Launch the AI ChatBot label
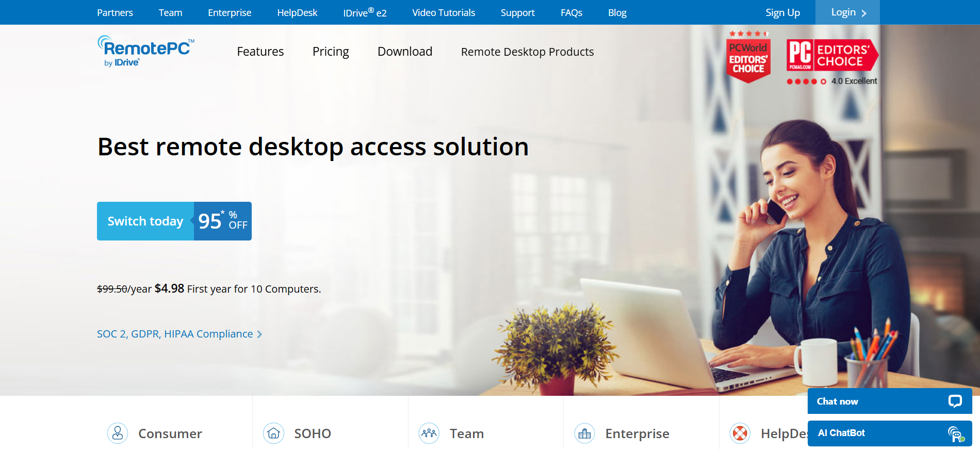This screenshot has height=450, width=980. pyautogui.click(x=841, y=433)
